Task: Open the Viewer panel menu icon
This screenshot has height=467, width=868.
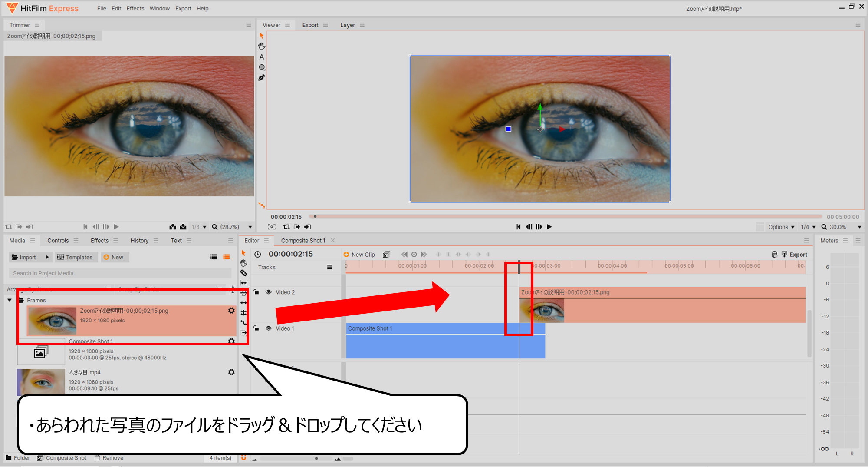Action: point(287,25)
